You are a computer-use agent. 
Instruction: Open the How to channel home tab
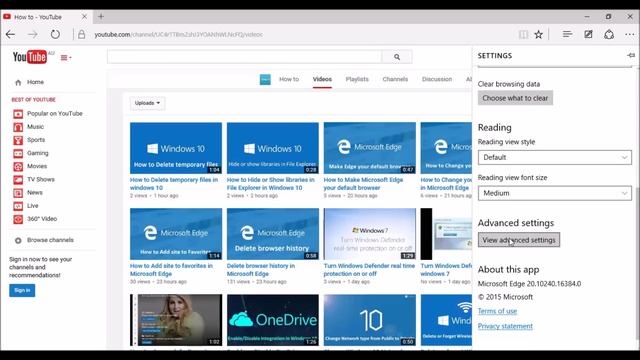click(289, 79)
